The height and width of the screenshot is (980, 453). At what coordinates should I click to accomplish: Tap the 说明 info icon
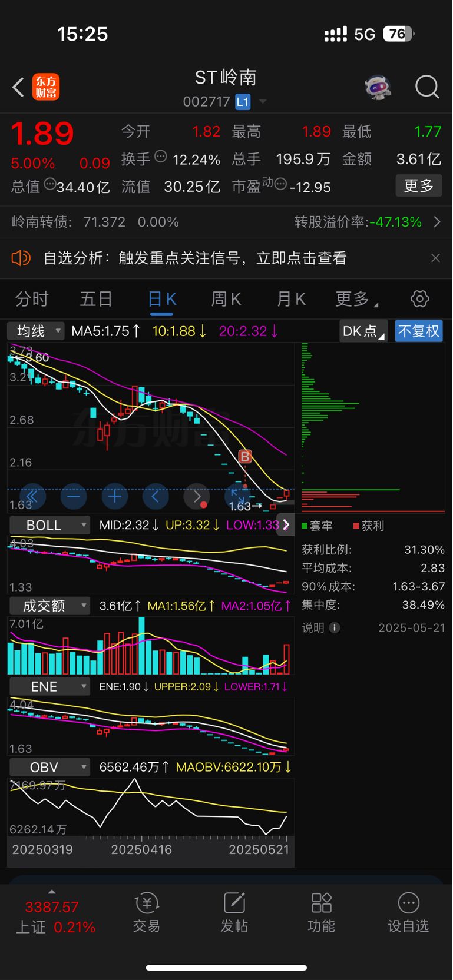click(x=335, y=627)
